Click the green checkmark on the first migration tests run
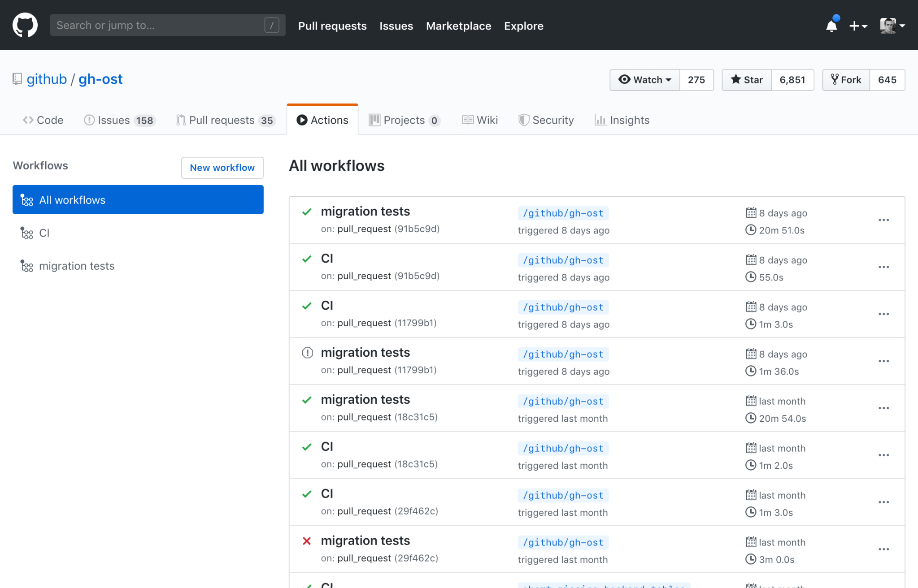Screen dimensions: 918x588 (307, 212)
